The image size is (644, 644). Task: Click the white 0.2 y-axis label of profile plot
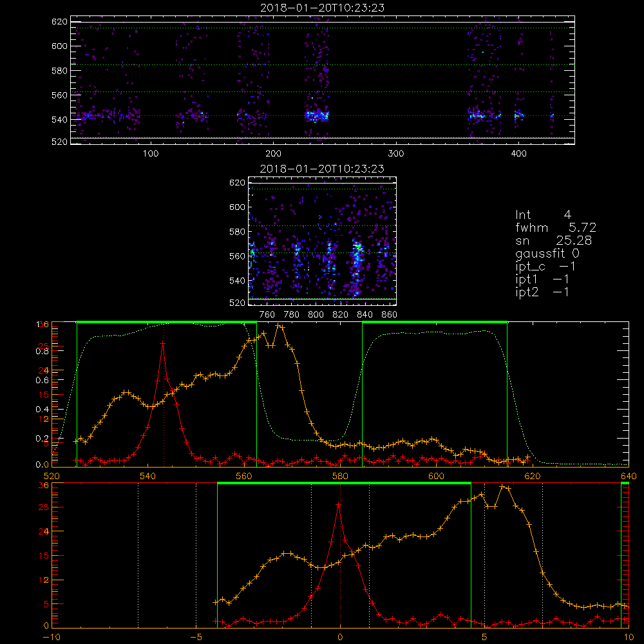coord(42,439)
